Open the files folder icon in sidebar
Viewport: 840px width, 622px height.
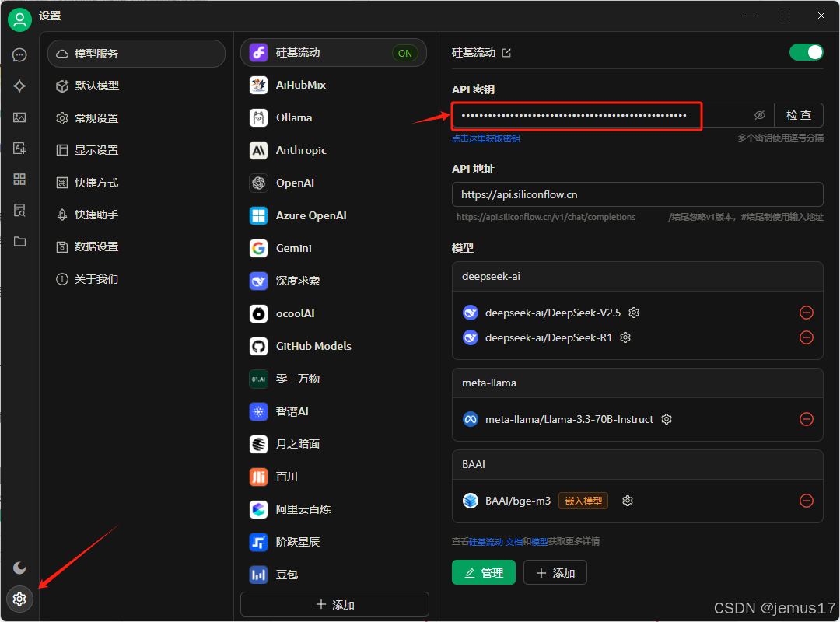(19, 241)
